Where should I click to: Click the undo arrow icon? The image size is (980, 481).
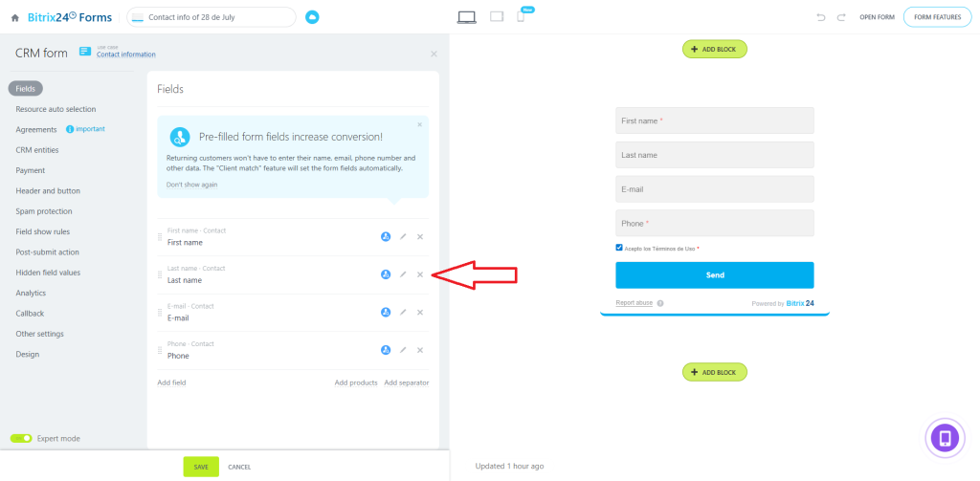(820, 17)
